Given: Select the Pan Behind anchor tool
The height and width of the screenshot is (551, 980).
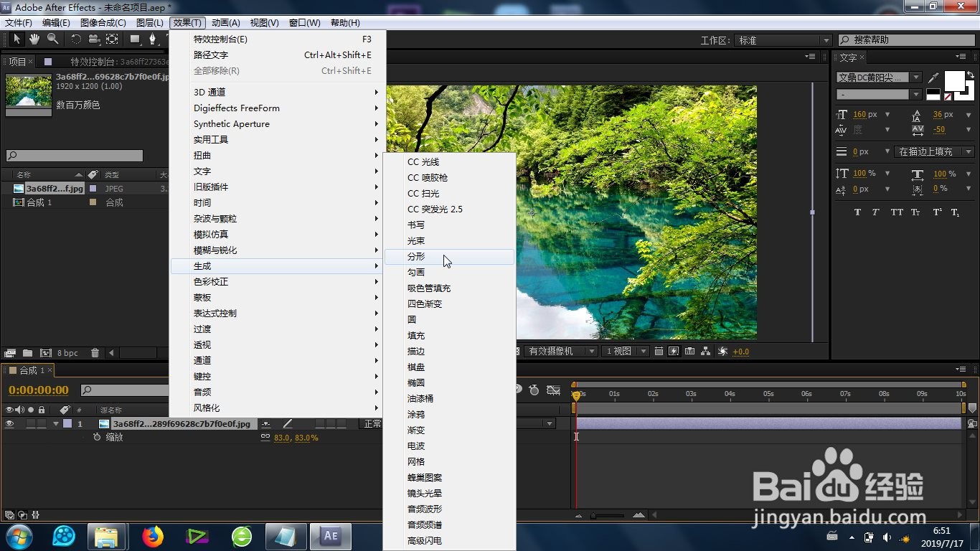Looking at the screenshot, I should coord(112,39).
